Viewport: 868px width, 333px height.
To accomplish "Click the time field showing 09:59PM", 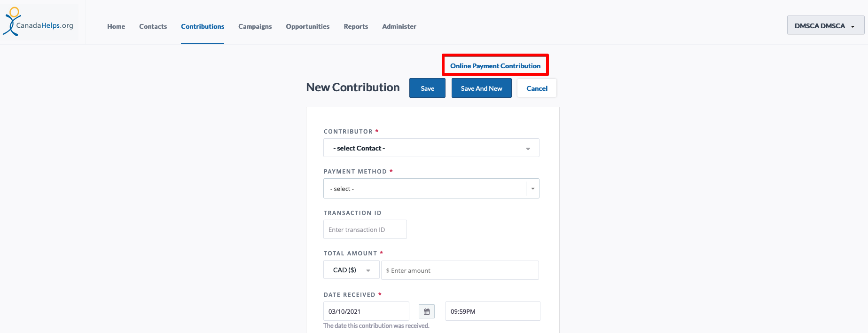I will click(493, 311).
